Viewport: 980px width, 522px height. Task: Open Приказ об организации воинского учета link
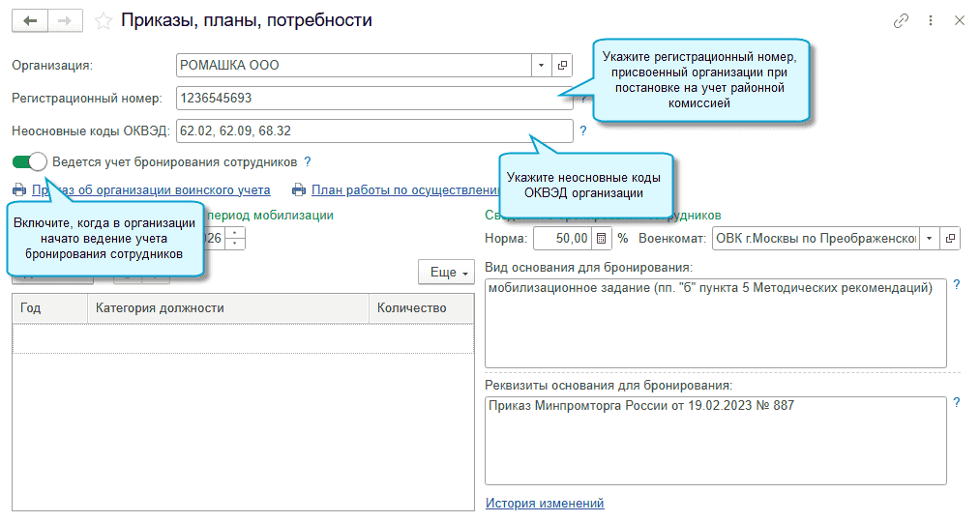coord(151,189)
